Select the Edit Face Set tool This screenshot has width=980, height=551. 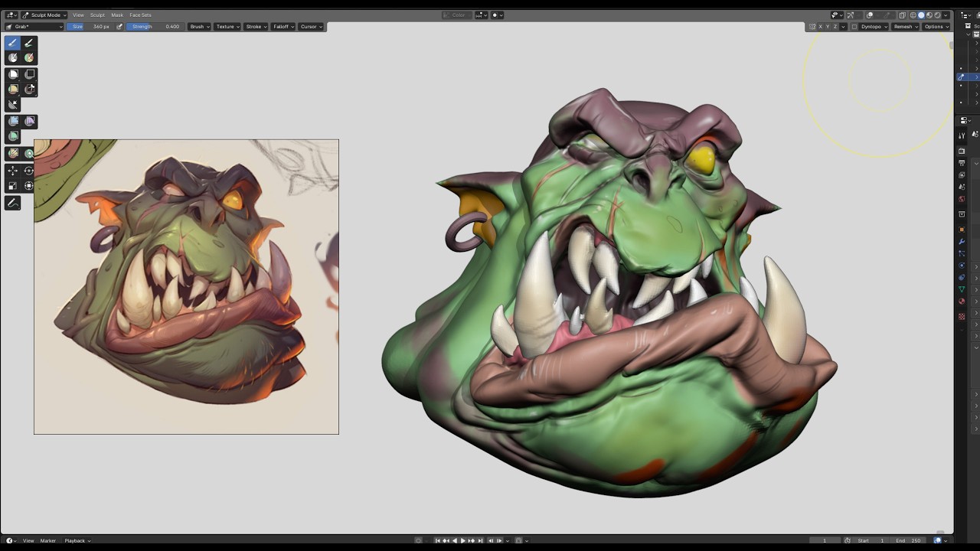point(12,154)
